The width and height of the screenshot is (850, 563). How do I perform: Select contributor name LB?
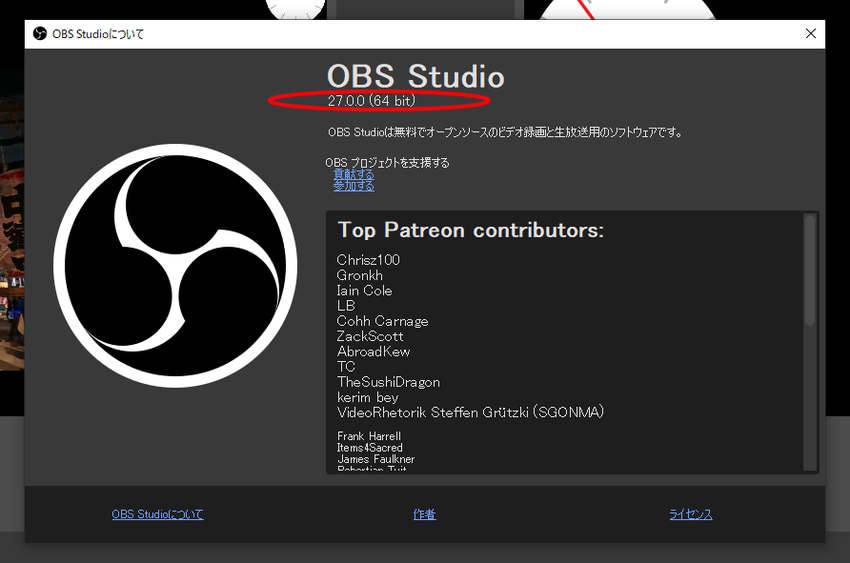tap(346, 306)
